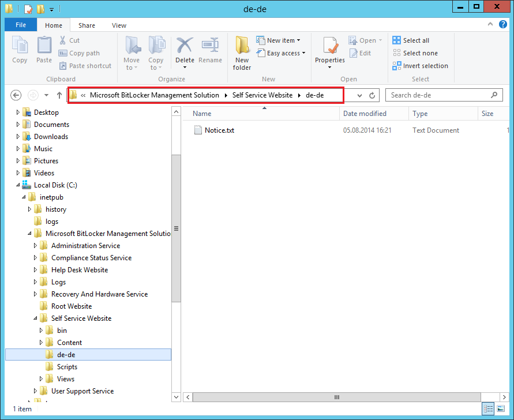Click Edit in the Open group

pos(360,53)
